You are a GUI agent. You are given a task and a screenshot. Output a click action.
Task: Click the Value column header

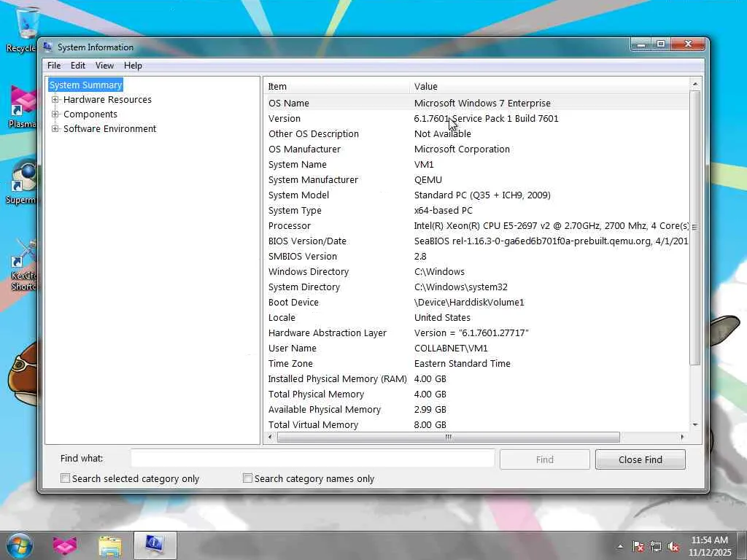tap(549, 86)
